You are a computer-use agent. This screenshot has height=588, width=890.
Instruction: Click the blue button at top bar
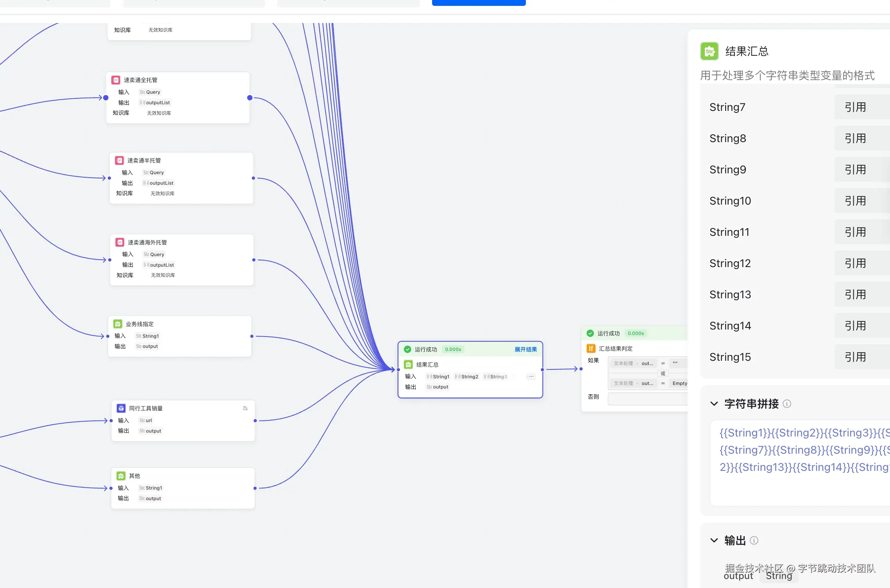point(479,3)
